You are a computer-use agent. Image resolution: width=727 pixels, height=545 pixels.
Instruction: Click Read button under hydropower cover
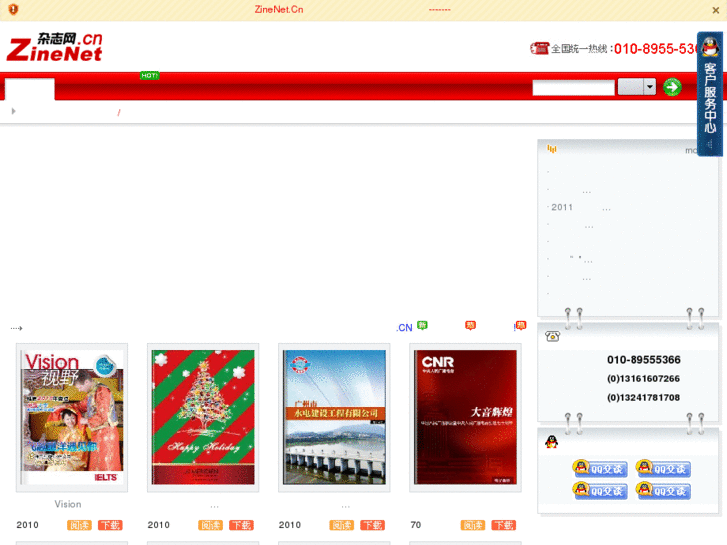pyautogui.click(x=342, y=525)
